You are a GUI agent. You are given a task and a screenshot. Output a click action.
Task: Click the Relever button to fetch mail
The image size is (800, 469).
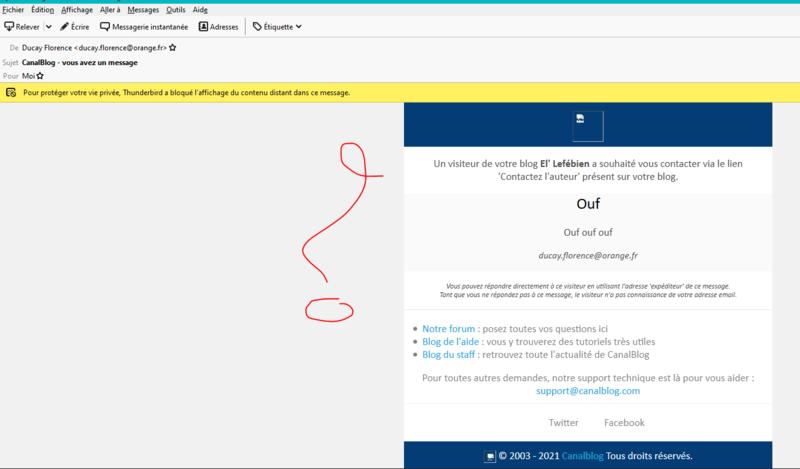click(x=22, y=27)
